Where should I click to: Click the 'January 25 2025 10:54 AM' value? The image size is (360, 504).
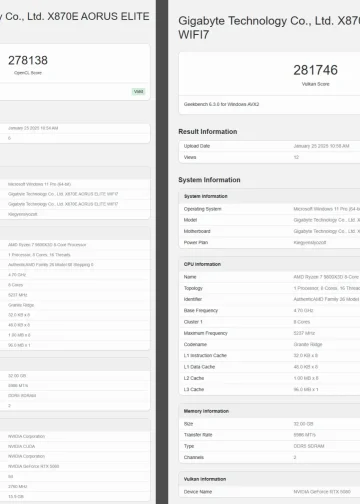pyautogui.click(x=33, y=128)
